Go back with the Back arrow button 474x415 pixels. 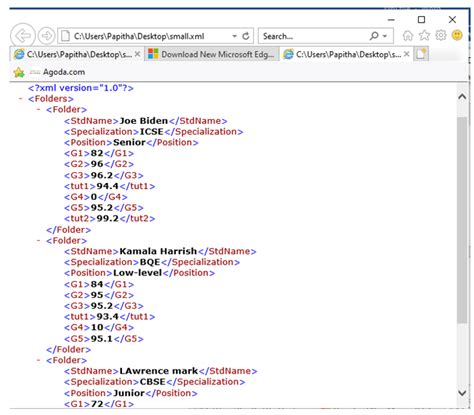coord(23,35)
